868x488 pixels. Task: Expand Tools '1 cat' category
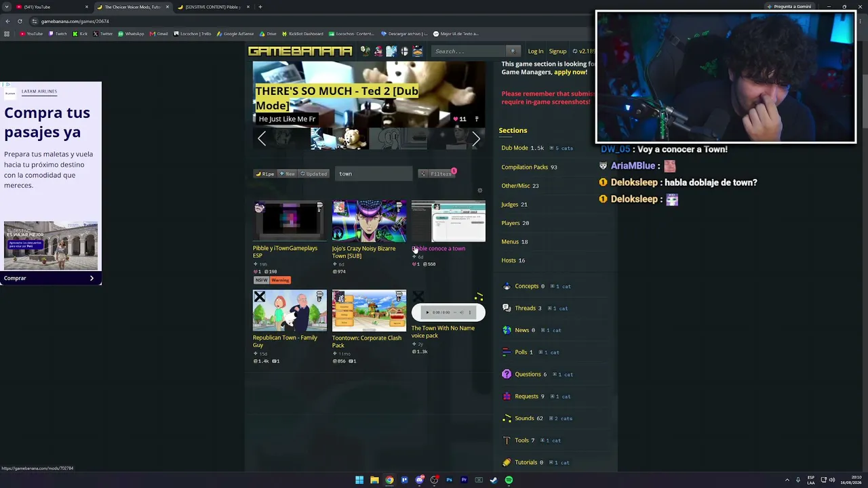coord(550,441)
